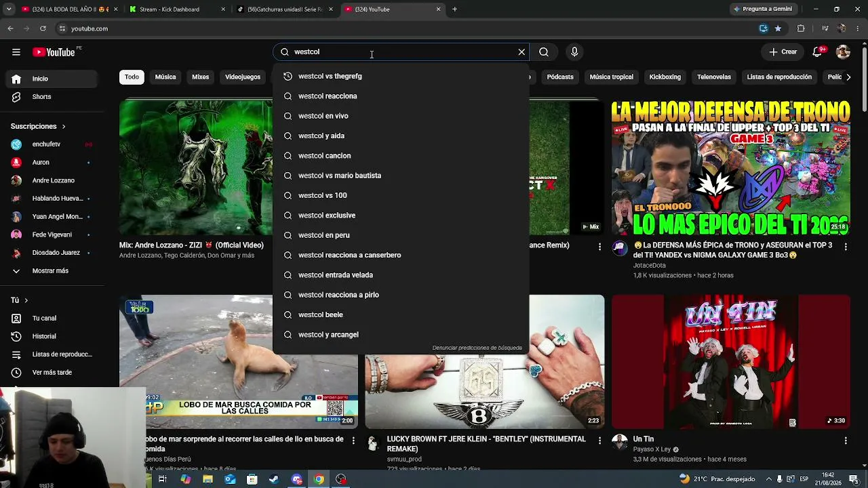The width and height of the screenshot is (868, 488).
Task: Open options menu for Un Tin video
Action: (845, 441)
